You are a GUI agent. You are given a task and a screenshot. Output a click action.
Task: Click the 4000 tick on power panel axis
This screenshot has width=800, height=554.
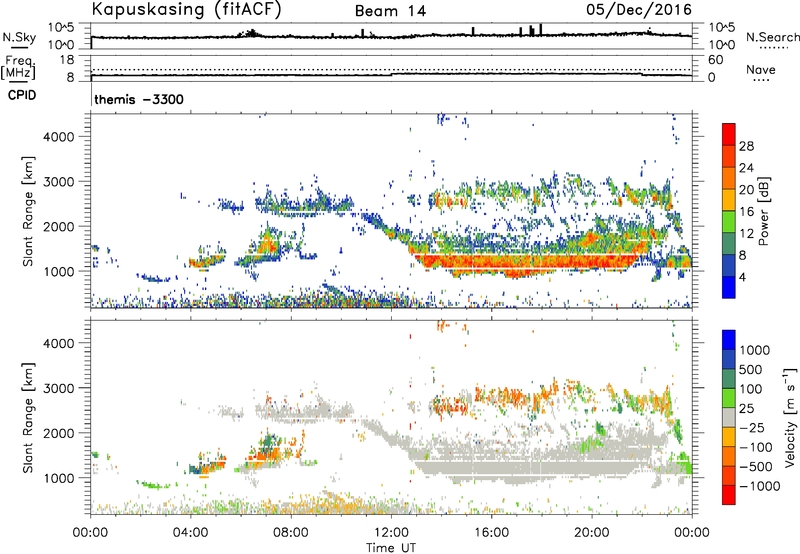[x=59, y=137]
